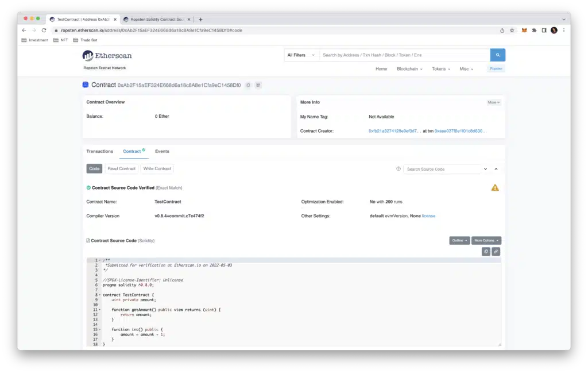Click the compiler version 'v0.8.4+commit.c7e474f2'
The height and width of the screenshot is (373, 588).
(x=179, y=216)
